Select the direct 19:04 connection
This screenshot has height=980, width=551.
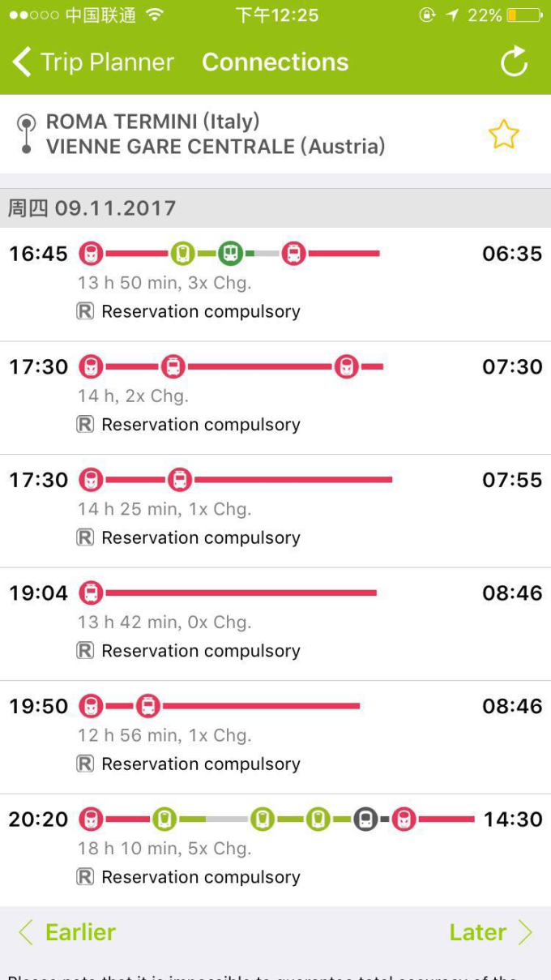[275, 623]
